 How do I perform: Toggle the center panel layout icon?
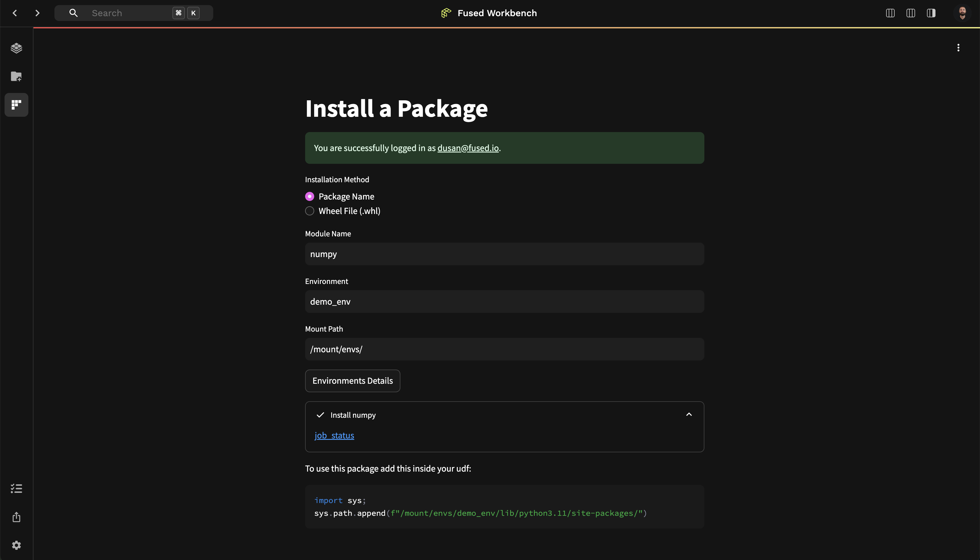pos(910,13)
